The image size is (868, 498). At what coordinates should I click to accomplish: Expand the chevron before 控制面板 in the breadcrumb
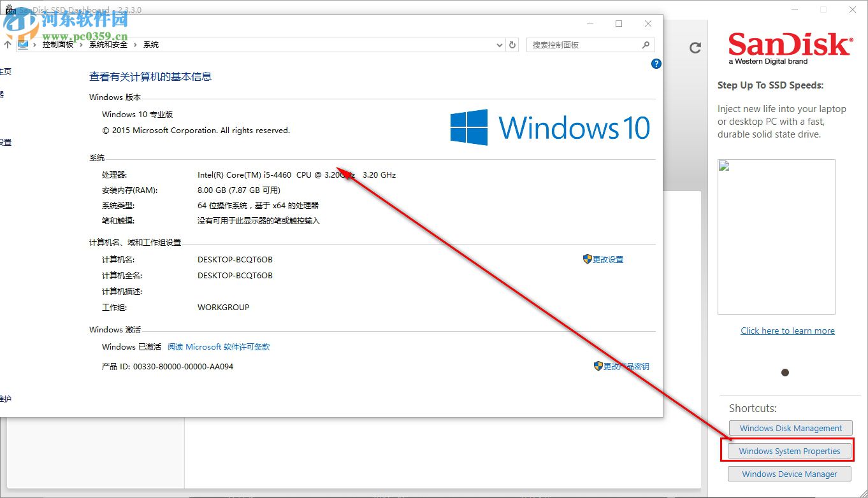(x=36, y=45)
